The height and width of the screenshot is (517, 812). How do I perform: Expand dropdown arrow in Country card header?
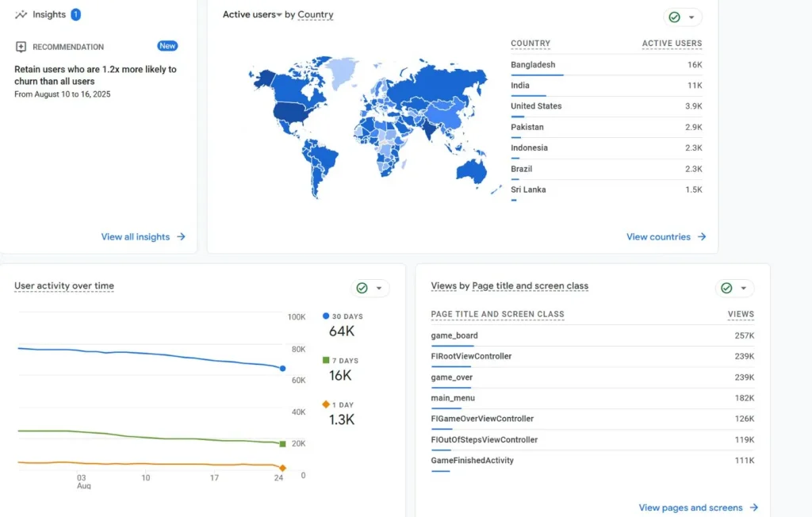pyautogui.click(x=691, y=17)
